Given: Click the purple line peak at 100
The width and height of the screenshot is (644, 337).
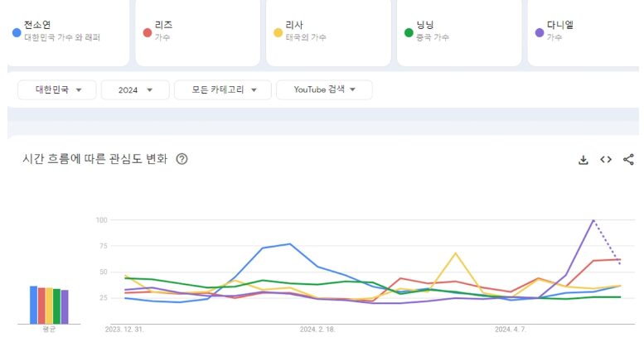Looking at the screenshot, I should [x=593, y=220].
